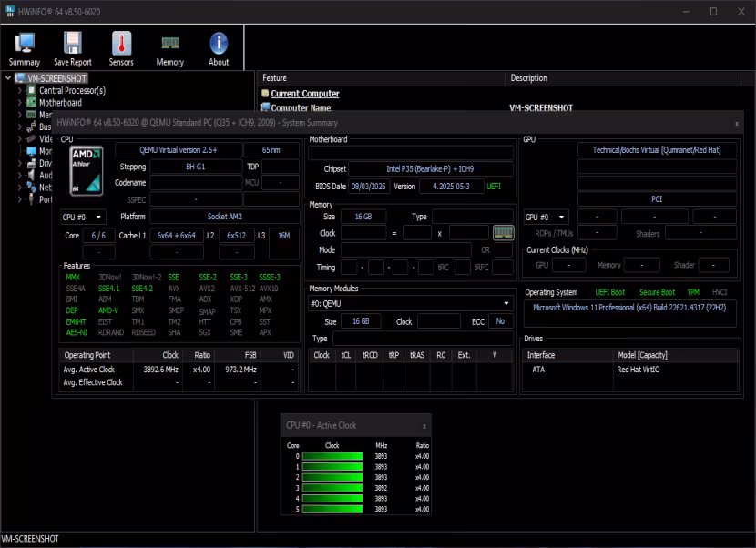Screen dimensions: 756x548
Task: Select the VM-SCREENSHOT computer icon in tree
Action: 20,78
